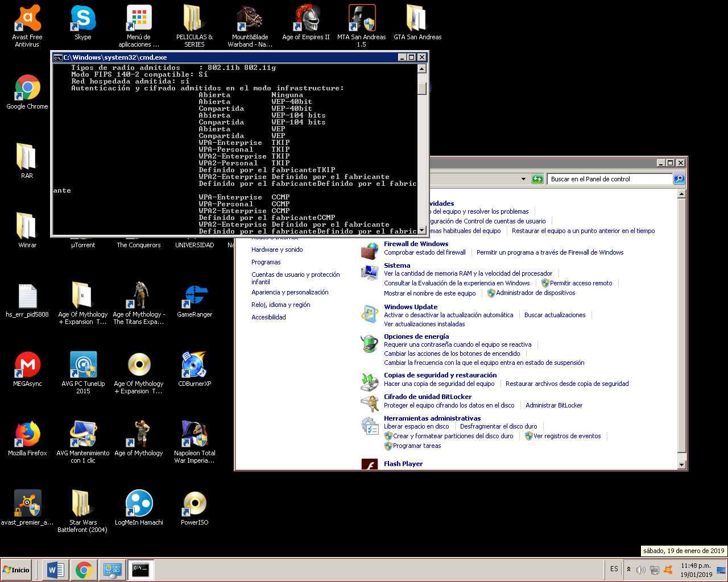728x582 pixels.
Task: Open the Windows Update link
Action: [x=411, y=307]
